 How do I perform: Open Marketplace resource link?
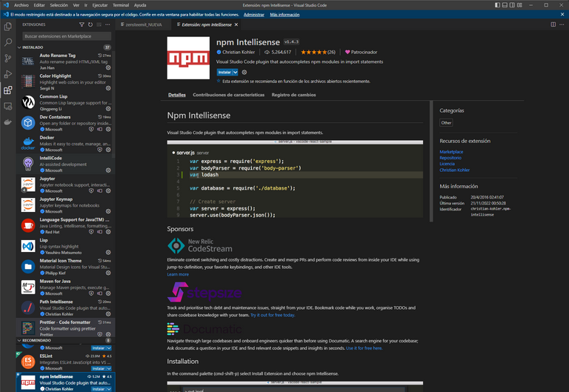(x=451, y=152)
